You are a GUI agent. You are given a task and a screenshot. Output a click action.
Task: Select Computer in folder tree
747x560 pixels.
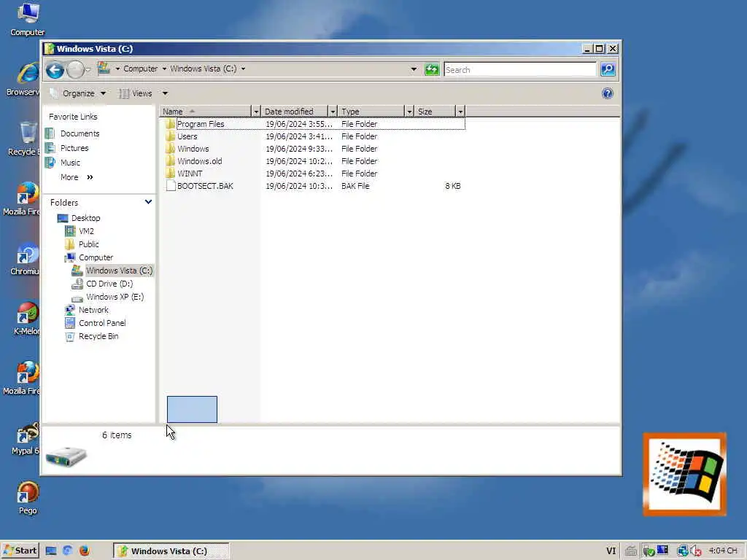(96, 257)
